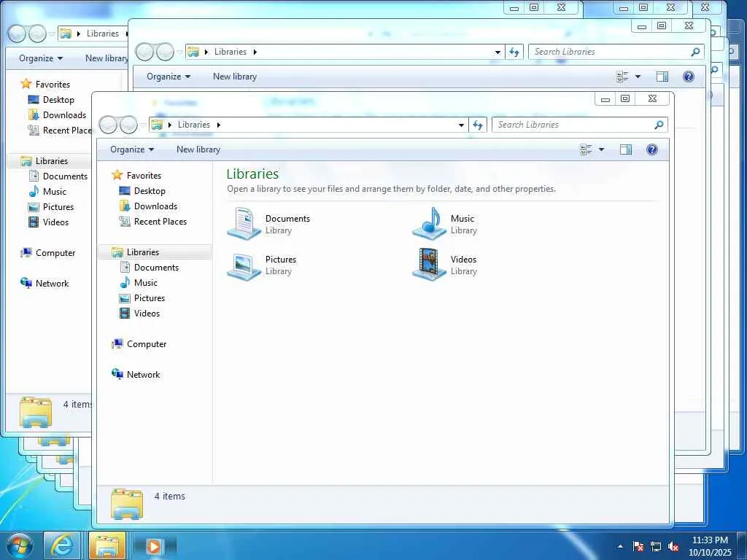Screen dimensions: 747x560
Task: Select Favorites star in front window sidebar
Action: (x=117, y=175)
